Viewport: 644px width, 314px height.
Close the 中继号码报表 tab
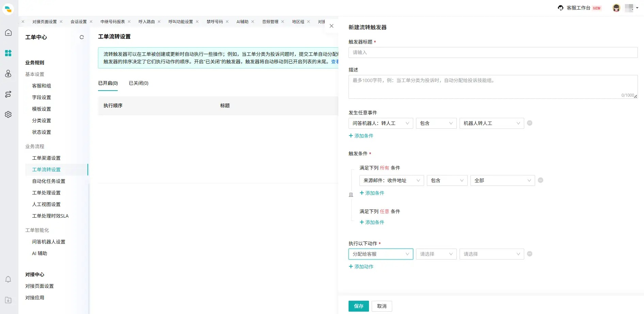pos(129,21)
